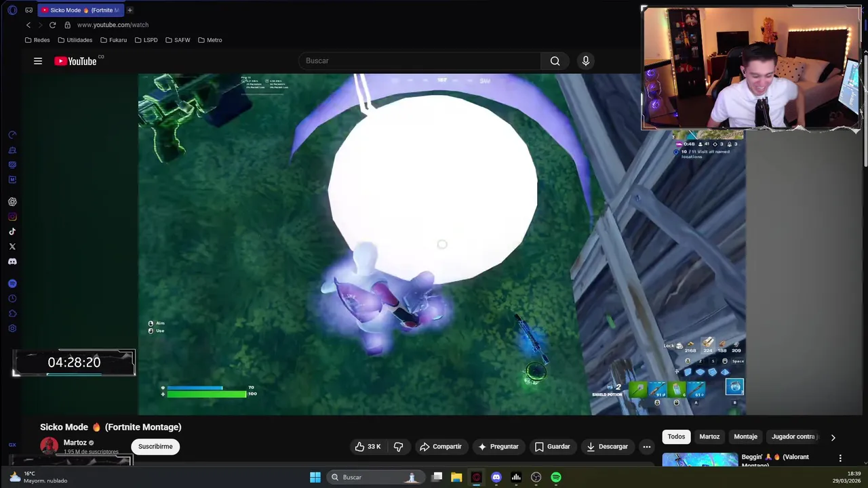
Task: Click the Compartir share button
Action: pos(441,447)
